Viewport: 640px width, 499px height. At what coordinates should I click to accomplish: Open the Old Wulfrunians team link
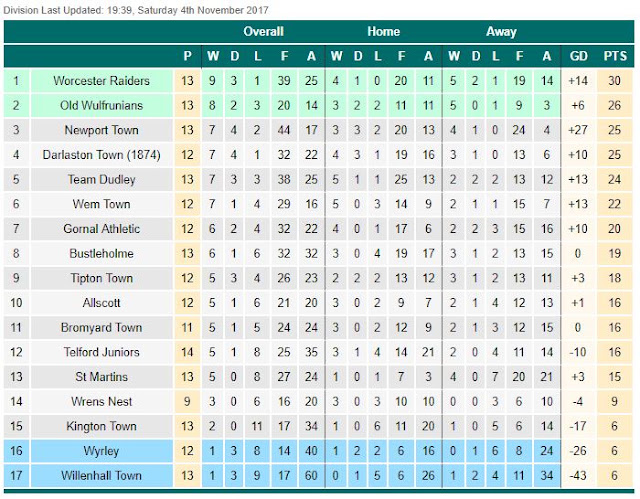101,106
